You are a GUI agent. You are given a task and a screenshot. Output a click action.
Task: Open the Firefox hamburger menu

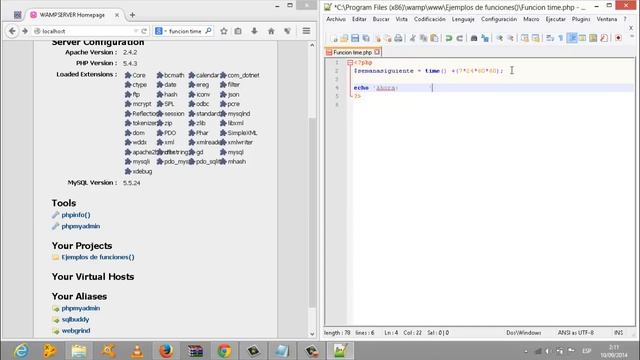[x=306, y=31]
